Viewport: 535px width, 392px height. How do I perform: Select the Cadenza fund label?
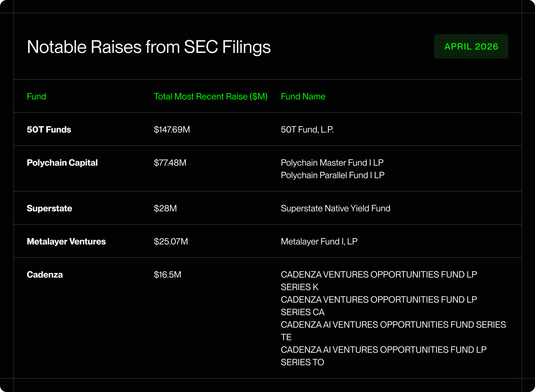coord(45,275)
